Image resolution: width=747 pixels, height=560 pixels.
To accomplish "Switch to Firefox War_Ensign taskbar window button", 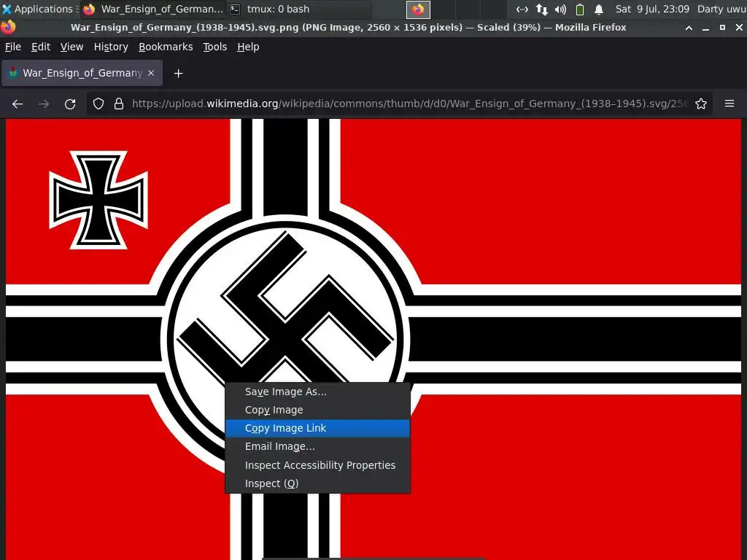I will (154, 9).
